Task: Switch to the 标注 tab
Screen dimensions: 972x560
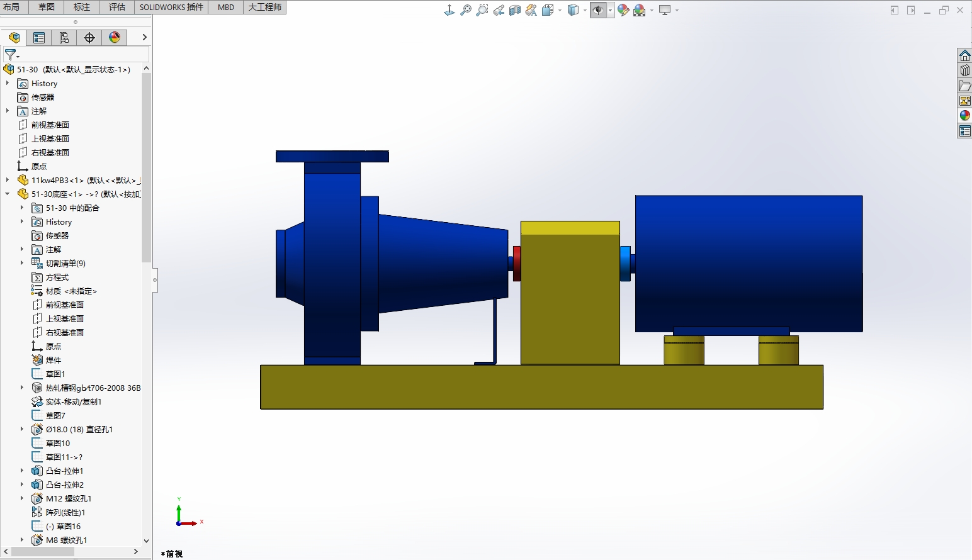Action: point(82,7)
